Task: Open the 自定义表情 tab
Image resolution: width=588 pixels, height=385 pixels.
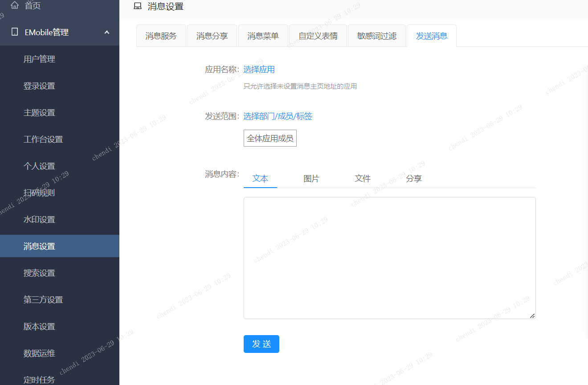Action: [x=318, y=36]
